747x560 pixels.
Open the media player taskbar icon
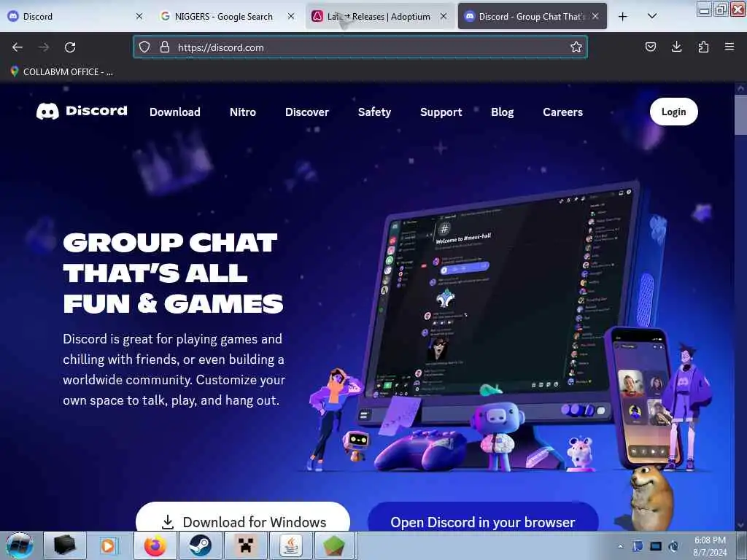(x=109, y=545)
